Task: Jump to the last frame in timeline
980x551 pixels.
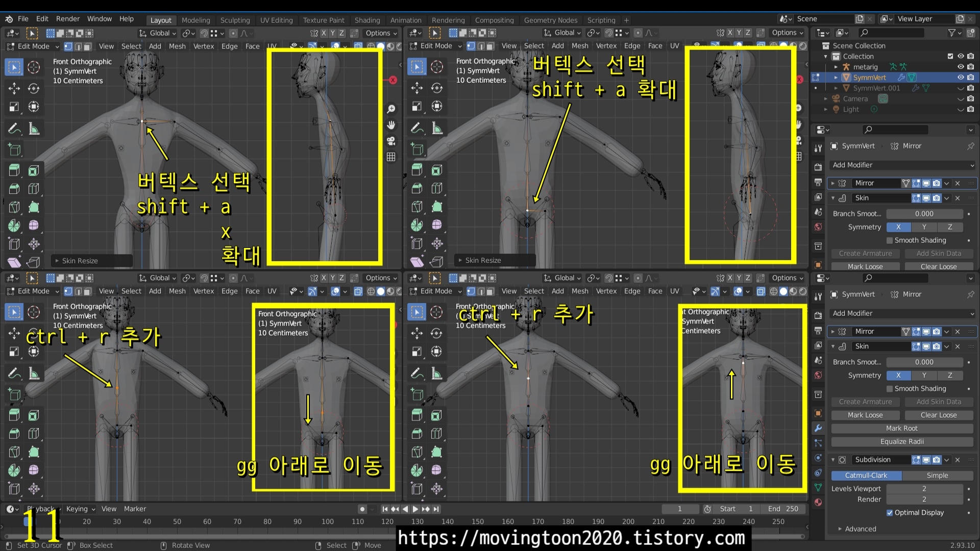Action: point(436,509)
